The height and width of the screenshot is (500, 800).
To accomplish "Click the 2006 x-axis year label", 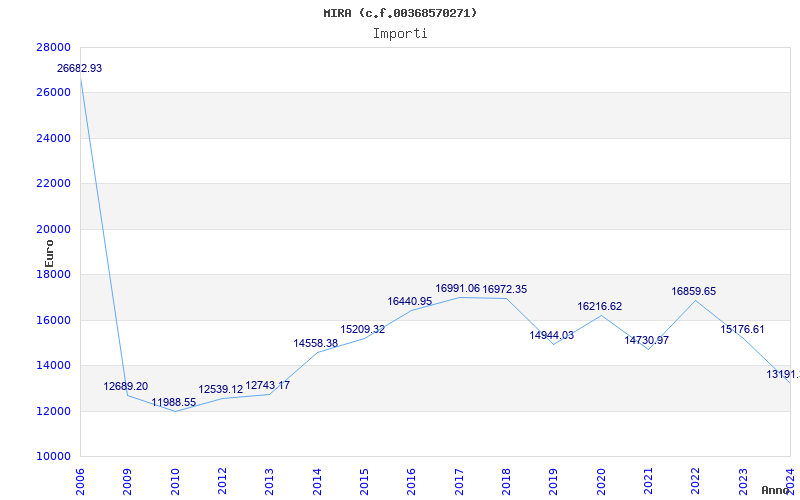I will point(80,481).
